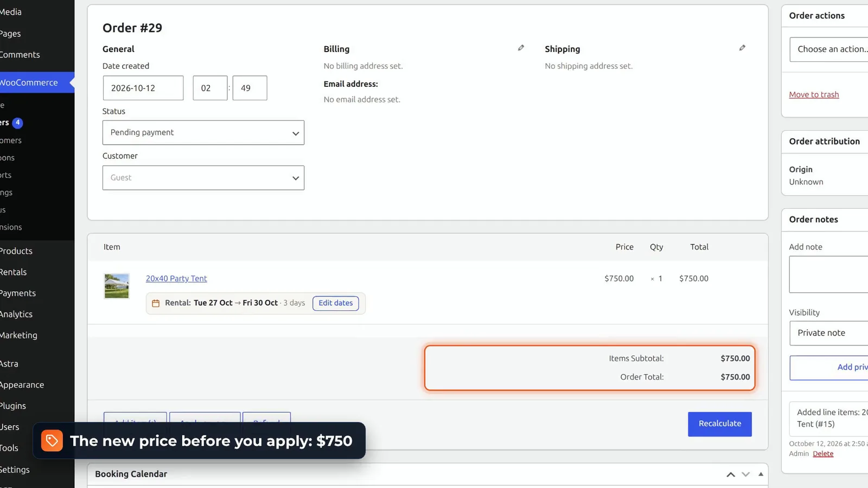868x488 pixels.
Task: Click inside the Add note text area
Action: [x=829, y=274]
